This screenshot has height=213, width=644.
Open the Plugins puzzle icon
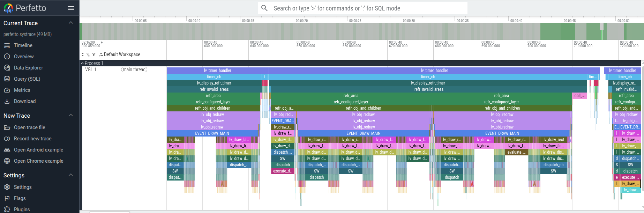7,209
